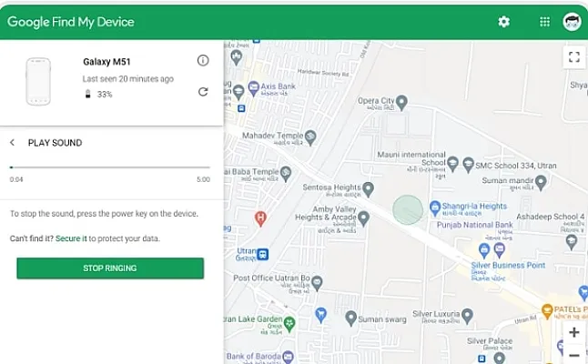This screenshot has height=364, width=588.
Task: Show device info for Galaxy M51
Action: pos(203,60)
